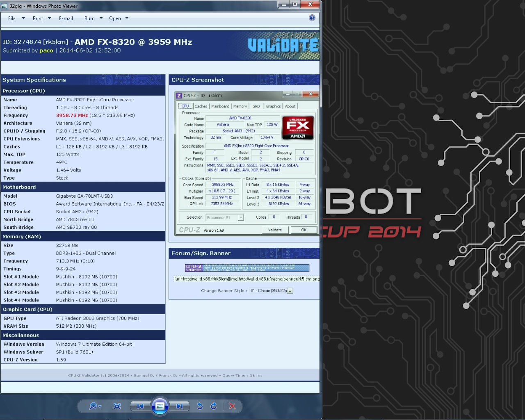Screen dimensions: 525x420
Task: Go to the previous photo
Action: pos(140,406)
